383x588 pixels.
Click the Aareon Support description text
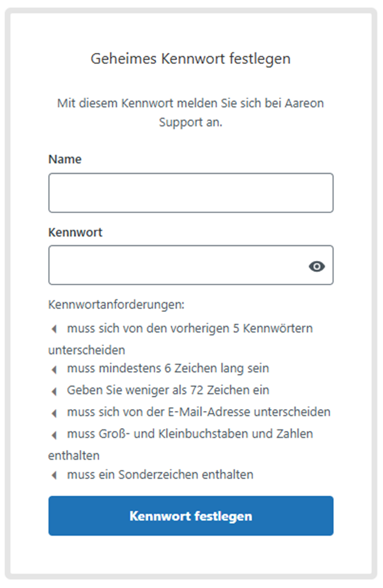190,112
